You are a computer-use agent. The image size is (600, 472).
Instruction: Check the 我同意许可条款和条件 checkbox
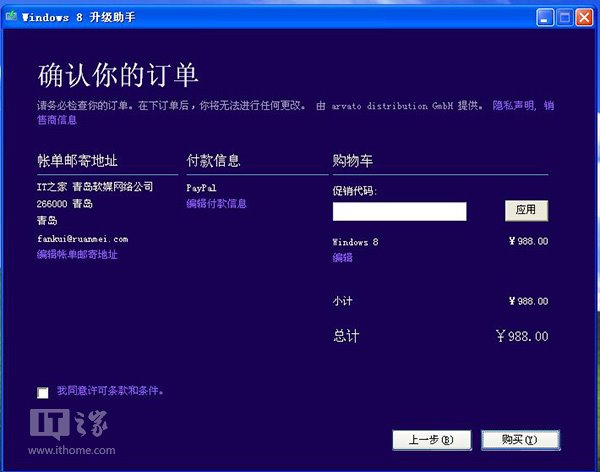pos(42,392)
